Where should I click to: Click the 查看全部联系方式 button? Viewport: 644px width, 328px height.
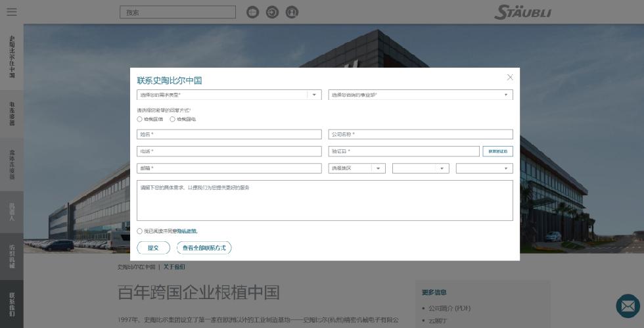point(204,248)
